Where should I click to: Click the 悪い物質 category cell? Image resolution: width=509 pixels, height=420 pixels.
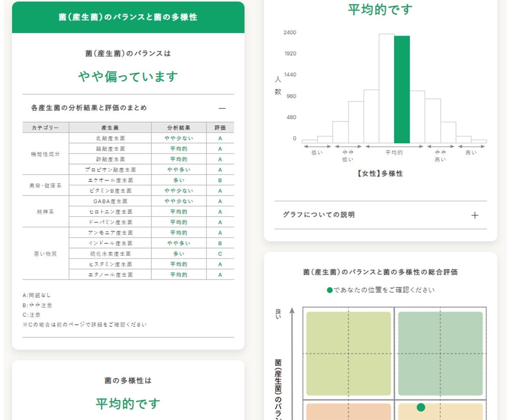click(x=45, y=254)
